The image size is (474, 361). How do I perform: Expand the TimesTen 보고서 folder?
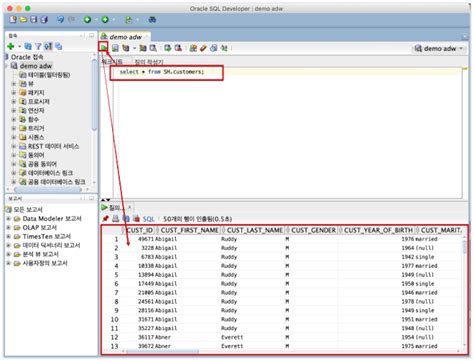pos(8,236)
